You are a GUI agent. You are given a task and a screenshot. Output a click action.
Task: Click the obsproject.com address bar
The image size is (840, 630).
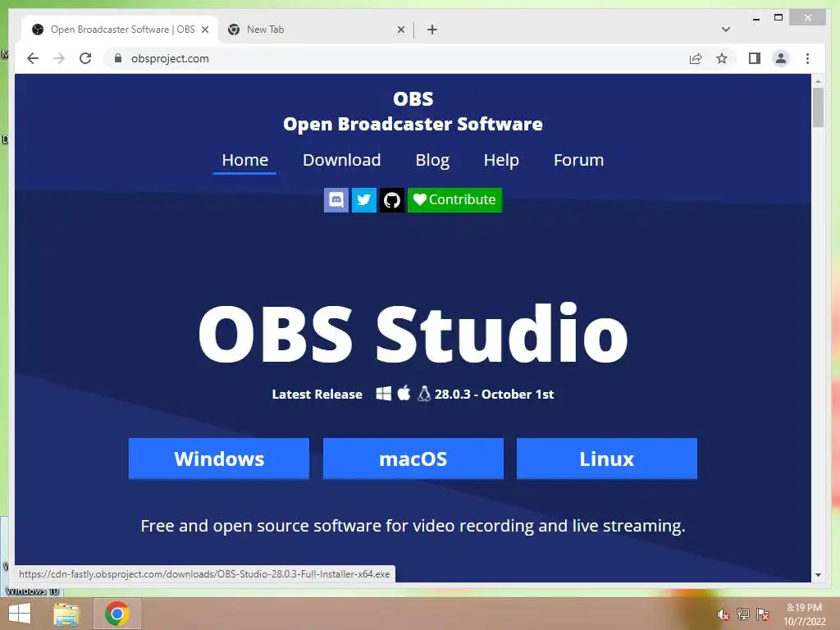pos(396,58)
